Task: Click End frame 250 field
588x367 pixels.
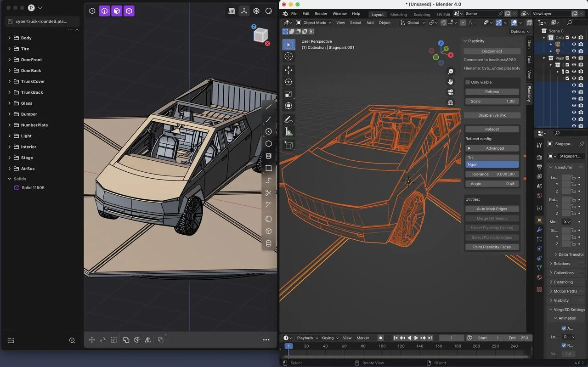Action: (x=519, y=338)
